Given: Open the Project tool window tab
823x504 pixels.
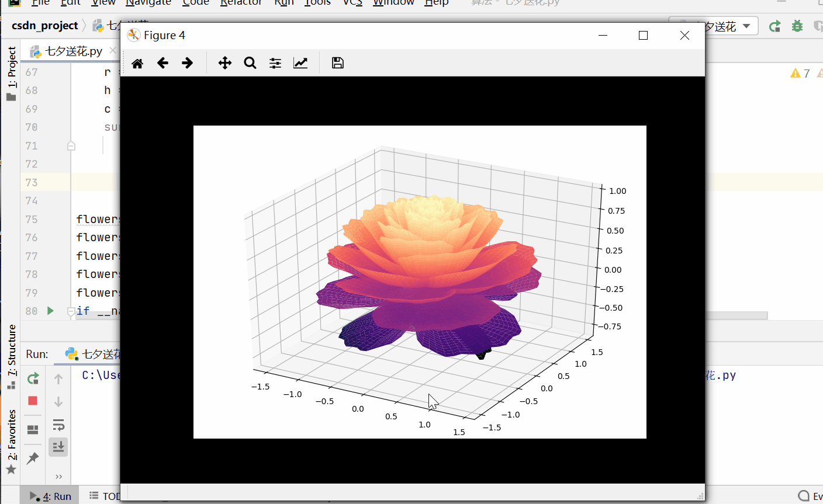Looking at the screenshot, I should pyautogui.click(x=11, y=74).
